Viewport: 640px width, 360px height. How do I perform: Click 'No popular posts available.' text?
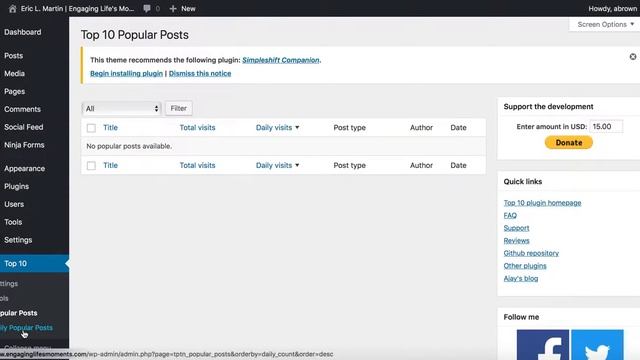(x=129, y=146)
